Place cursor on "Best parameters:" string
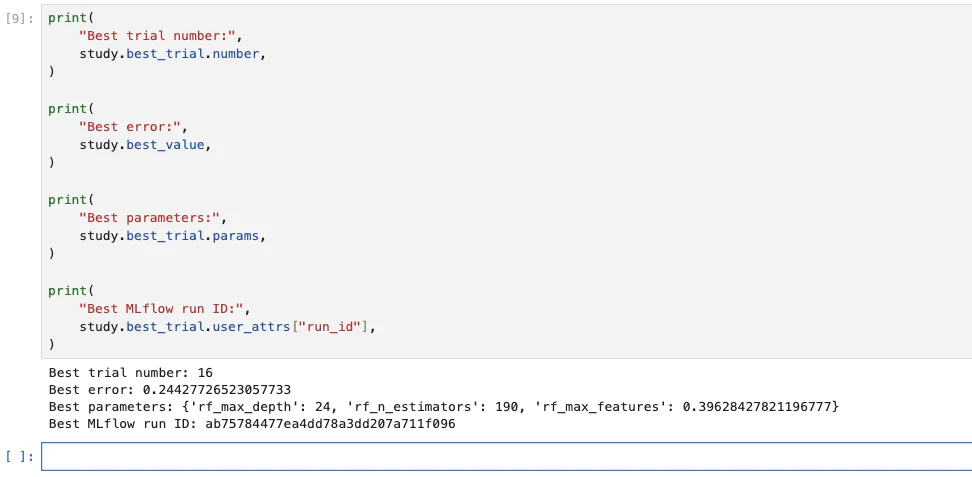The image size is (972, 477). [x=149, y=218]
